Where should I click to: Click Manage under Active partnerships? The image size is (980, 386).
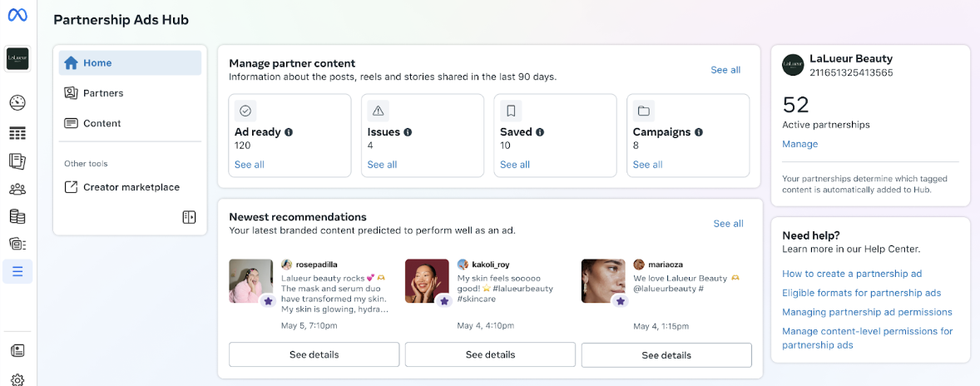pyautogui.click(x=799, y=144)
